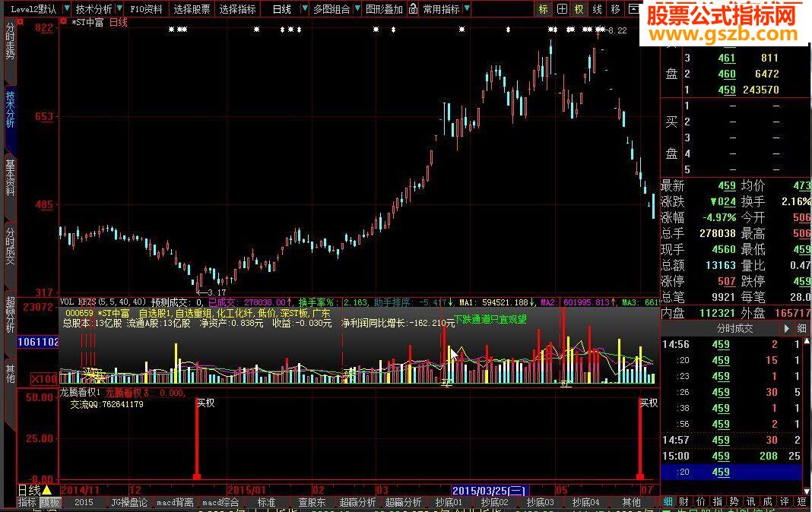Open 基本资料 in left sidebar
The image size is (812, 512).
coord(10,178)
